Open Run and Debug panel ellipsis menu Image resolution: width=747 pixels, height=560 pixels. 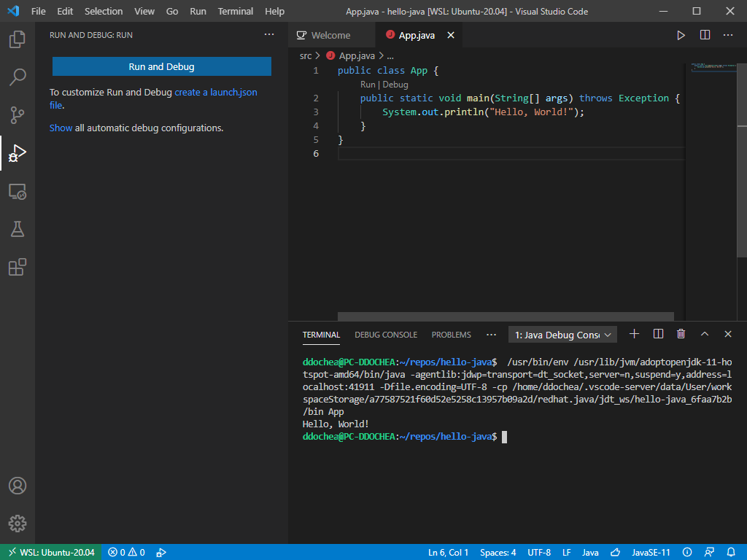(x=269, y=34)
